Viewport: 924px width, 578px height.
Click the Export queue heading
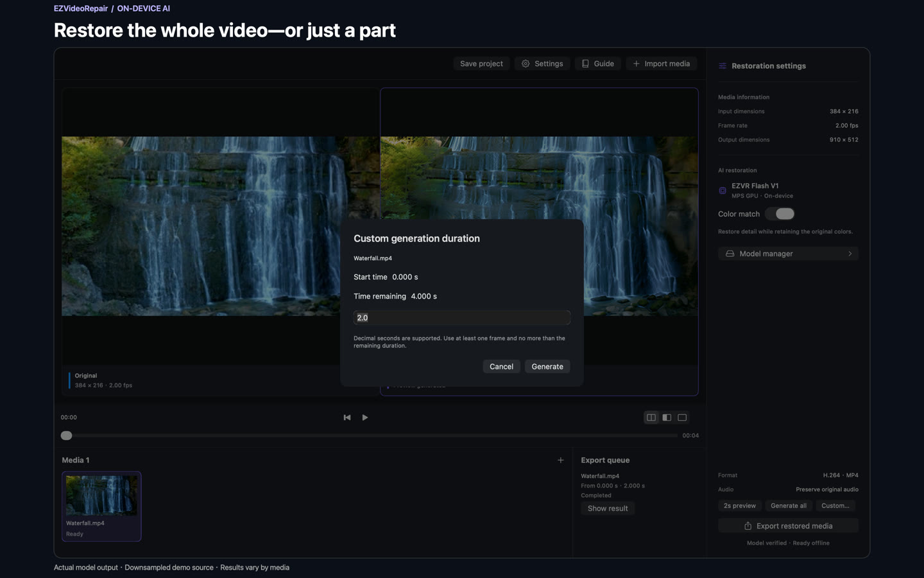[605, 460]
